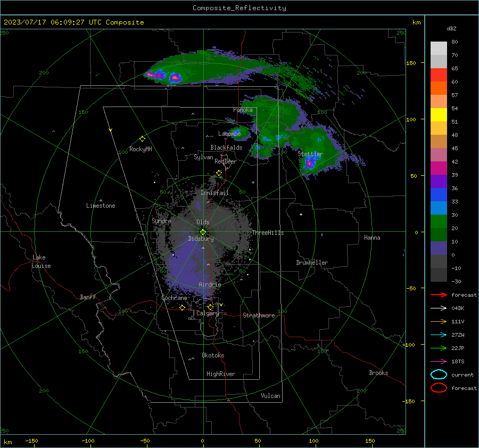Click the cyan 'current' ellipse icon
The height and width of the screenshot is (448, 479).
[439, 374]
